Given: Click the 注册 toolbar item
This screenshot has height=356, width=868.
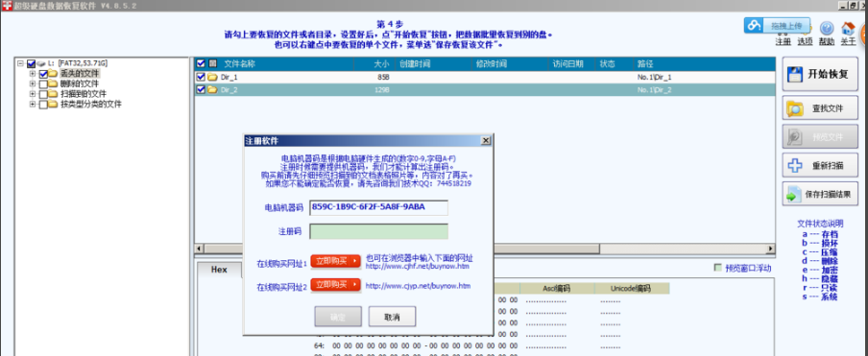Looking at the screenshot, I should tap(783, 41).
